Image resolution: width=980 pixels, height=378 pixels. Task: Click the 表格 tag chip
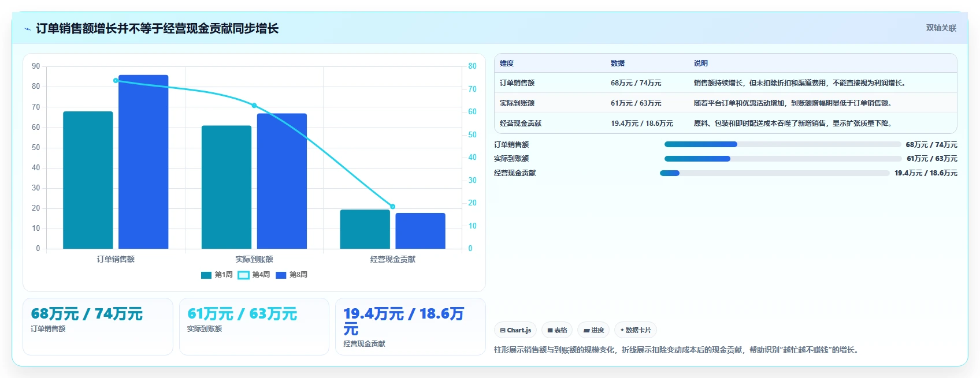[557, 330]
